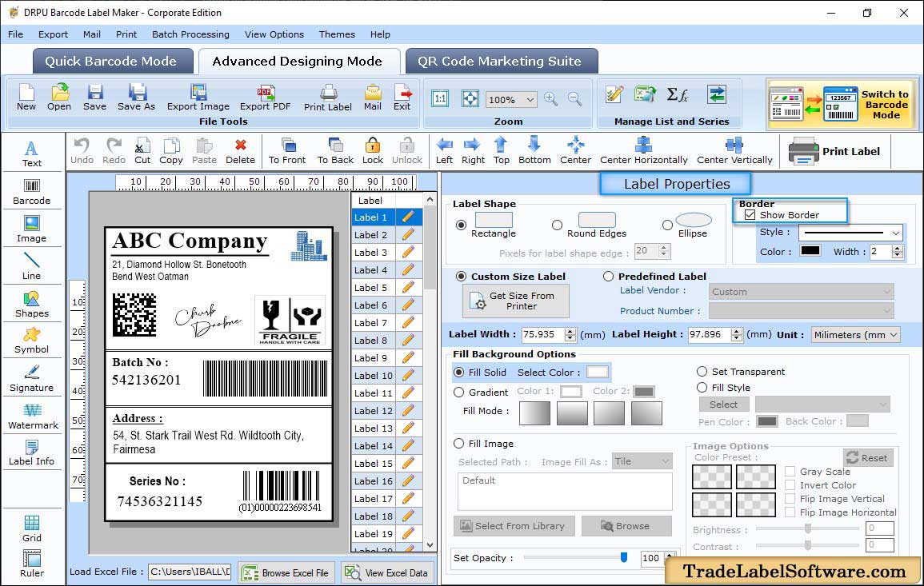The image size is (924, 586).
Task: Choose the Fill Image option
Action: 459,444
